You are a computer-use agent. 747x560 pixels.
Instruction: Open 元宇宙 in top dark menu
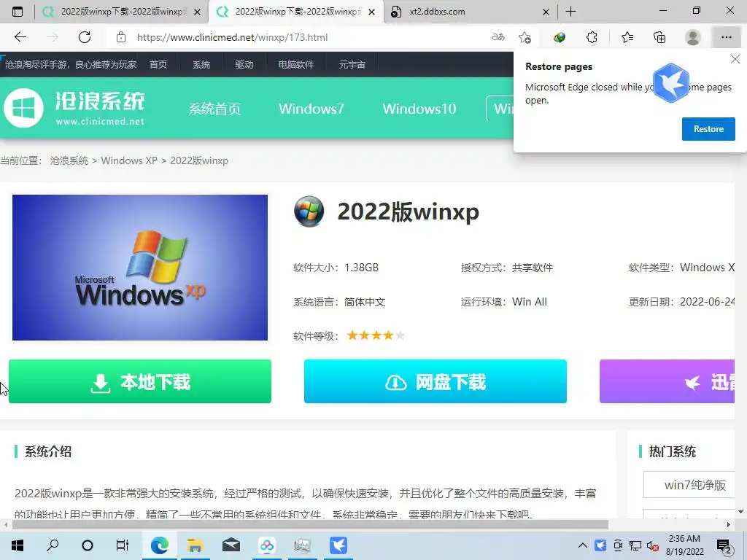(x=352, y=64)
